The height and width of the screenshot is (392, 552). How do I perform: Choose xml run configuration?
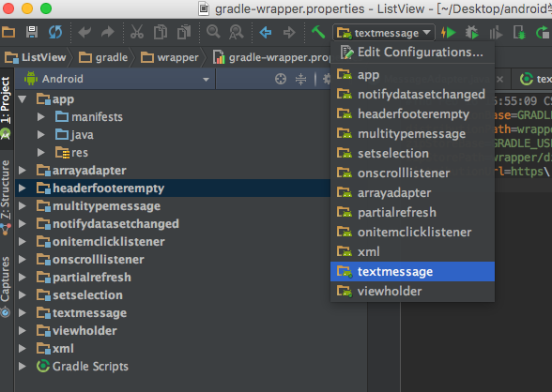tap(413, 251)
